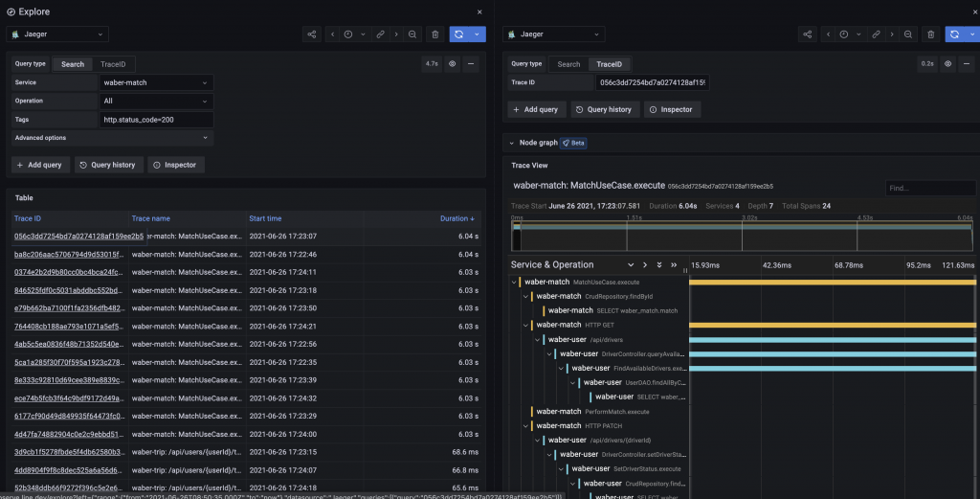Viewport: 980px width, 499px height.
Task: Open Operation dropdown showing All
Action: click(156, 101)
